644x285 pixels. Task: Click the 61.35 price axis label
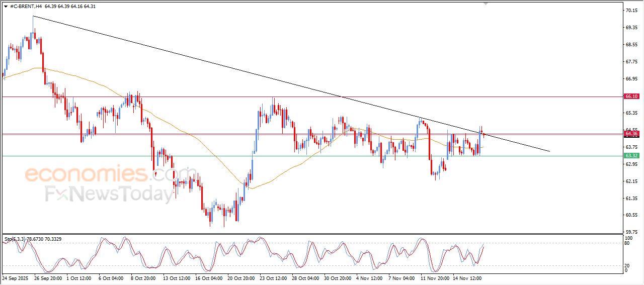631,198
